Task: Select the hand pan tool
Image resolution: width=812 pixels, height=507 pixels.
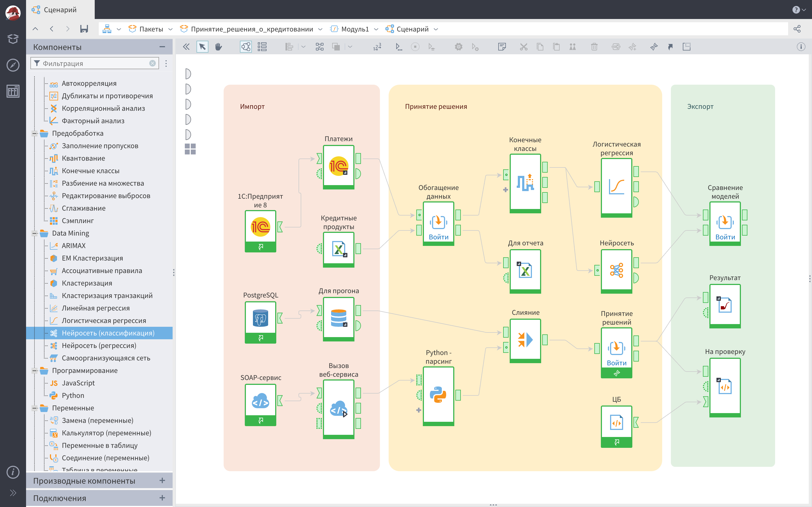Action: [x=218, y=47]
